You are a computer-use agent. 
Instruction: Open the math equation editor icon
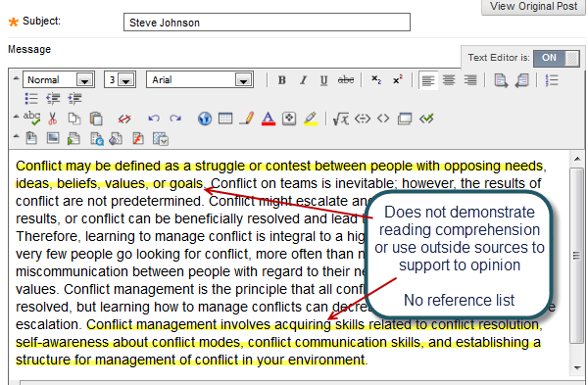coord(340,119)
